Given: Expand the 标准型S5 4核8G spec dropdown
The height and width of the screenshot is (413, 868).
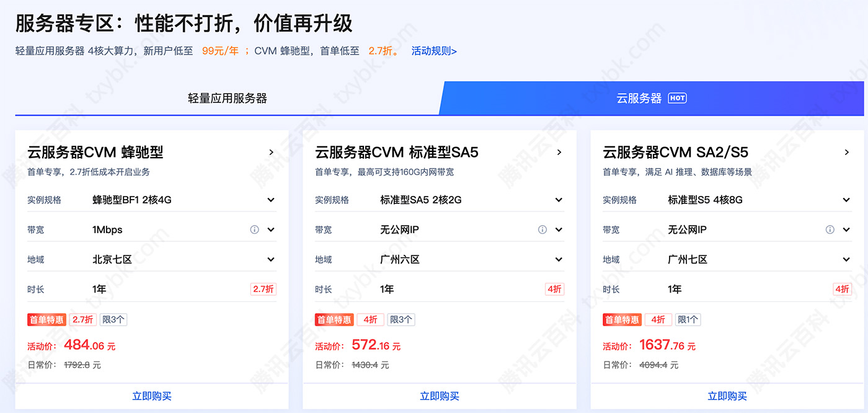Looking at the screenshot, I should pyautogui.click(x=846, y=200).
